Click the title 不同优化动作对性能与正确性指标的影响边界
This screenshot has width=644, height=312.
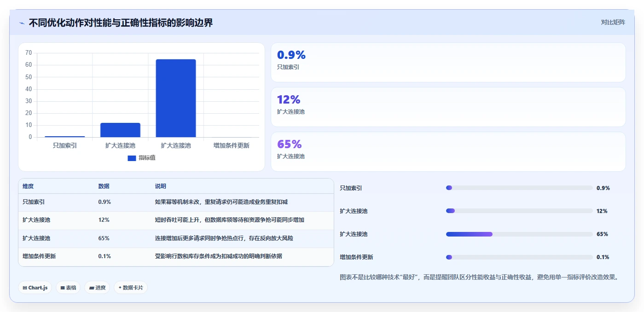point(121,23)
